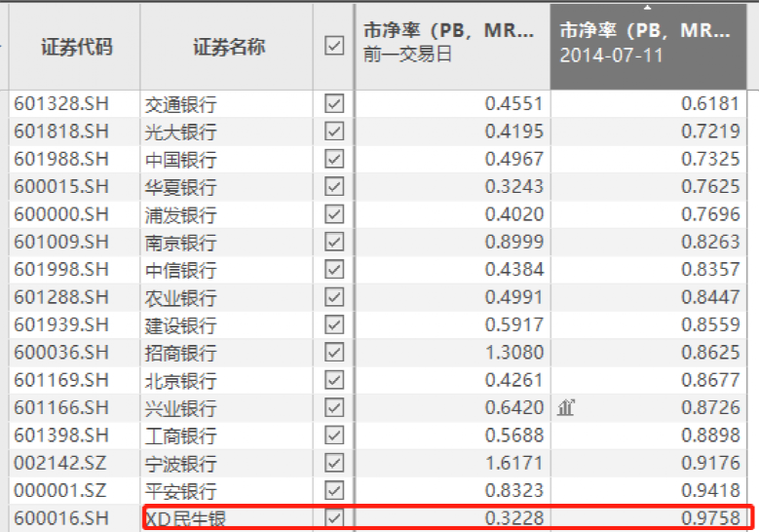
Task: Click the chart icon in the 兴业银行 row
Action: point(566,407)
